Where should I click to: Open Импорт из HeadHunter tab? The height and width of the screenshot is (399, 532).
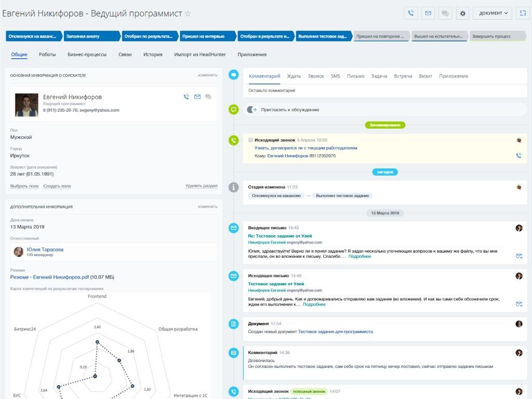coord(200,54)
